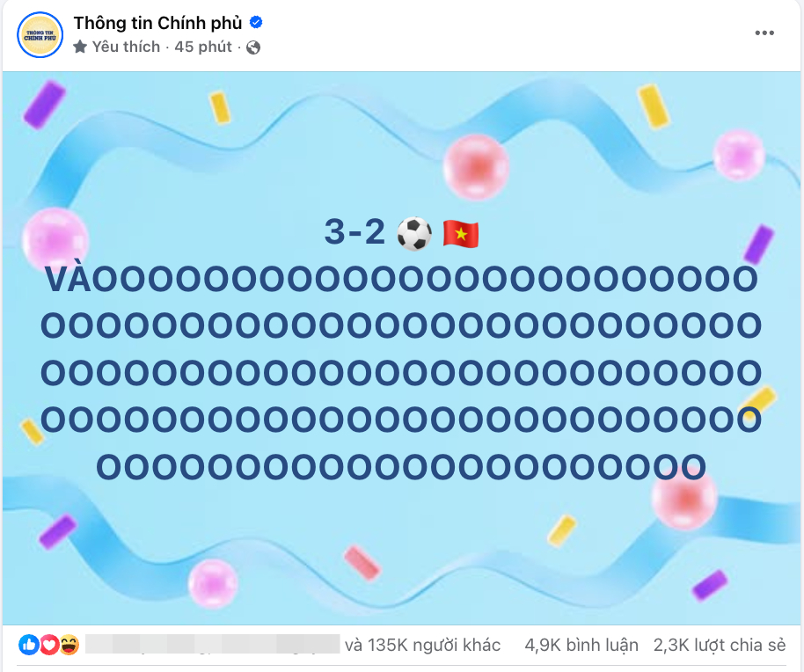The image size is (804, 672).
Task: Click the blue verified badge
Action: (257, 23)
